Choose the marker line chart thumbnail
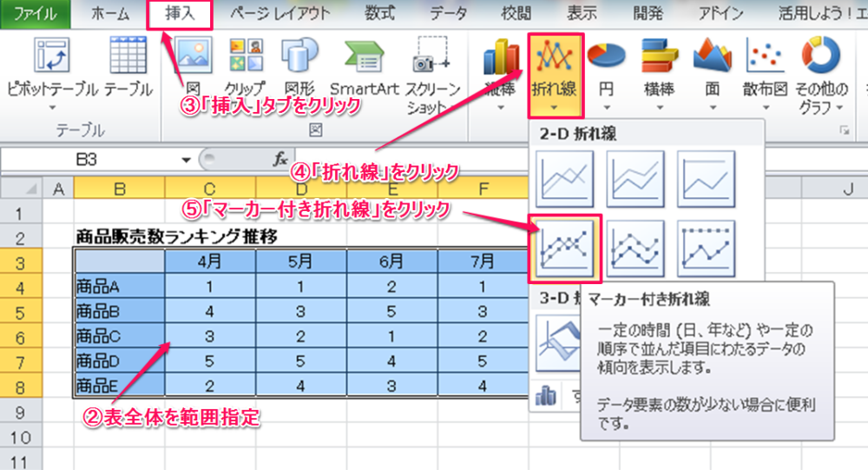This screenshot has width=868, height=470. 564,248
